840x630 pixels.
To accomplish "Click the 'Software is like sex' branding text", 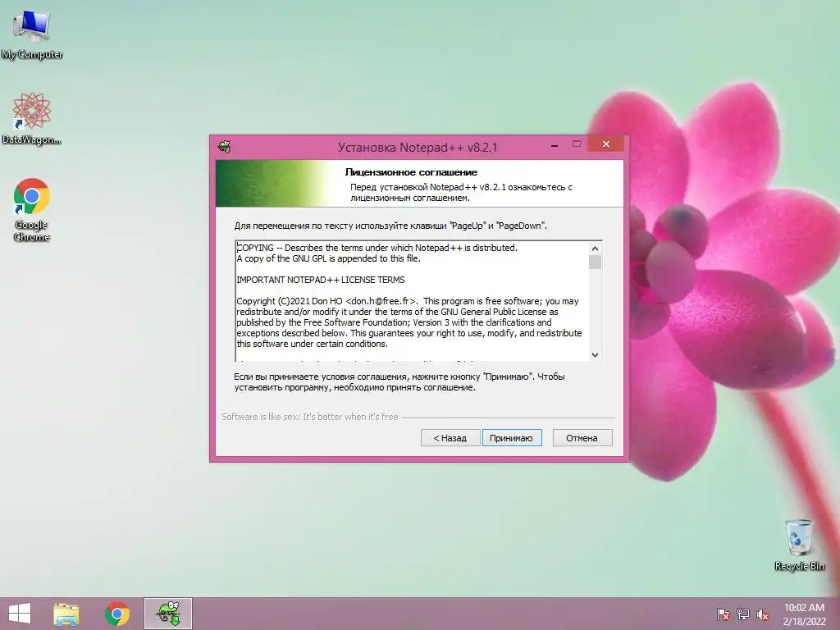I will tap(310, 416).
